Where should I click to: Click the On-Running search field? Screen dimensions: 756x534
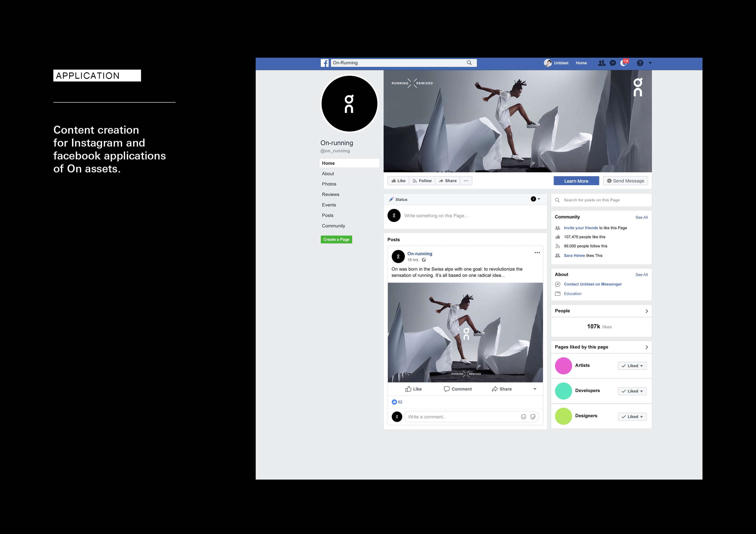click(404, 63)
